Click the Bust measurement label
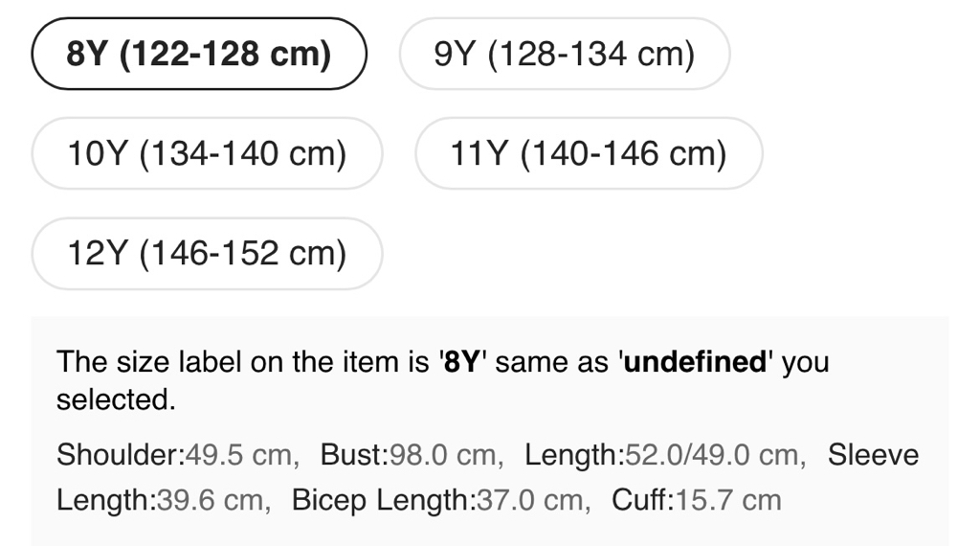980x546 pixels. (x=351, y=454)
